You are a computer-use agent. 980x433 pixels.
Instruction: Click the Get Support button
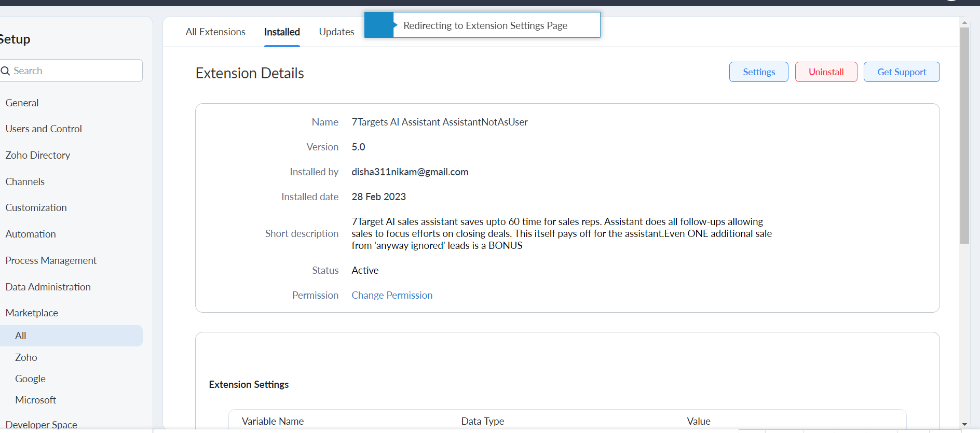[x=901, y=72]
